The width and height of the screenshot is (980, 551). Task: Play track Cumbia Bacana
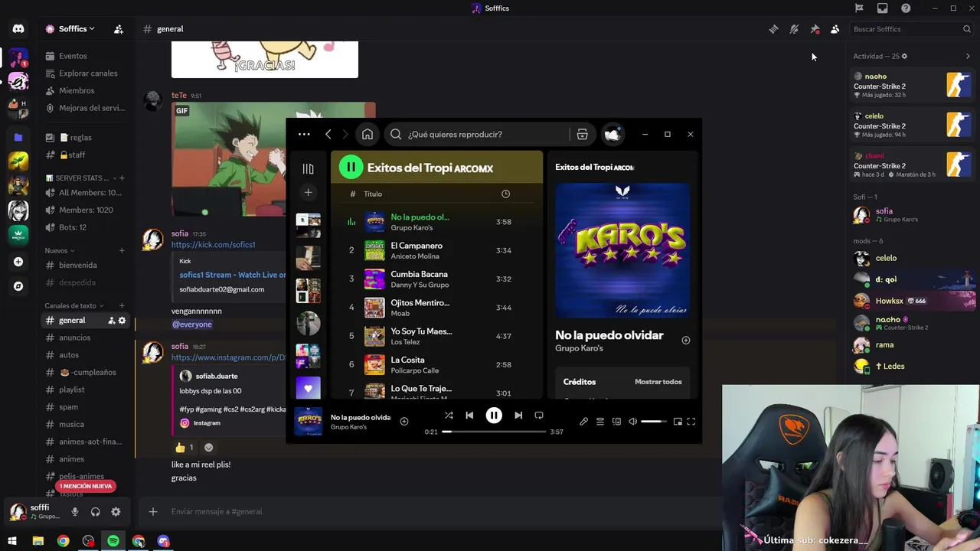436,279
